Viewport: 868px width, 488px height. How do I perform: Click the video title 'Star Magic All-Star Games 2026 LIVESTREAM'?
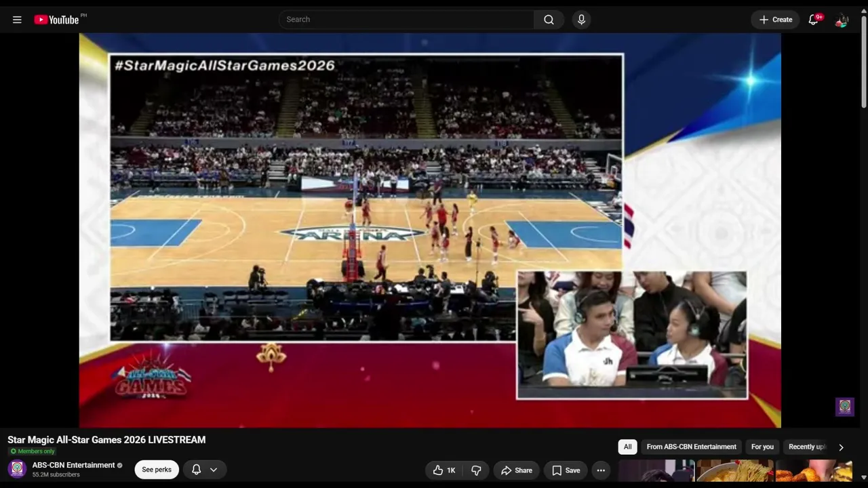coord(106,440)
